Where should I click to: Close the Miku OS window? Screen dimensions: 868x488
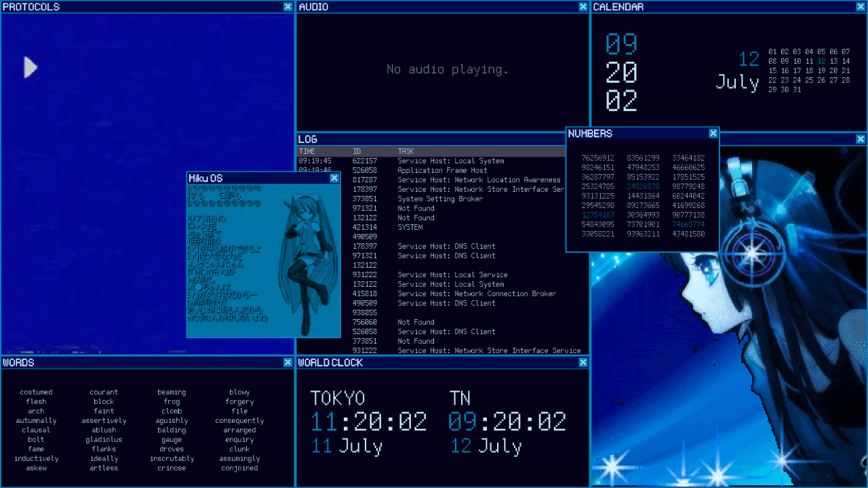334,178
